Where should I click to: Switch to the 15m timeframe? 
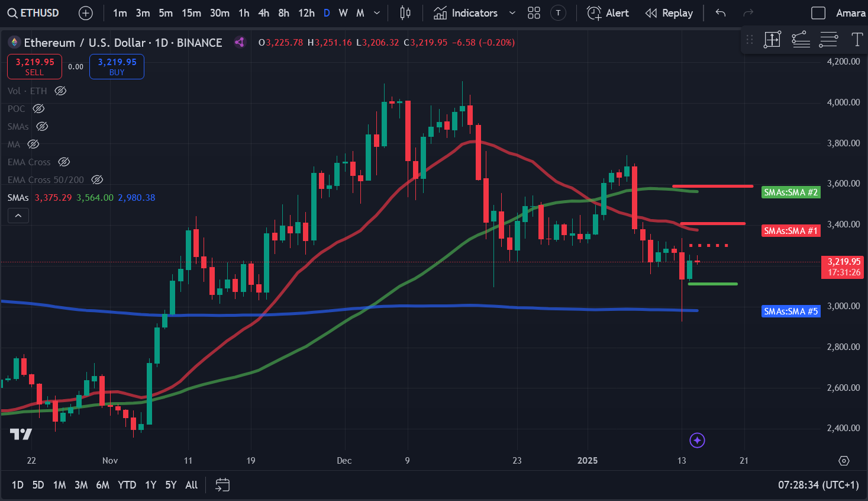tap(191, 13)
